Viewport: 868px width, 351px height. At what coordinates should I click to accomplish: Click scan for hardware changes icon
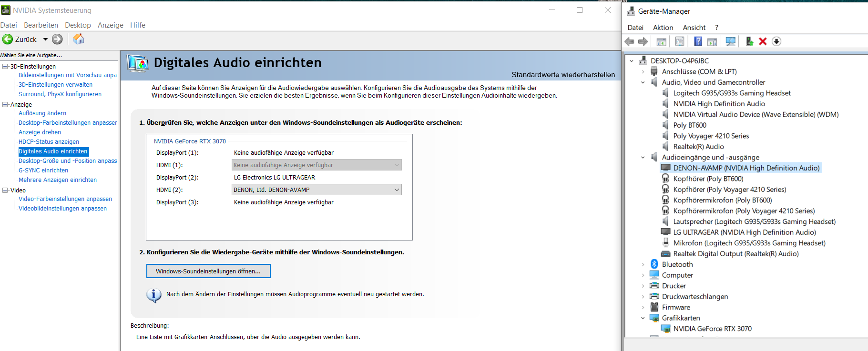pos(730,42)
